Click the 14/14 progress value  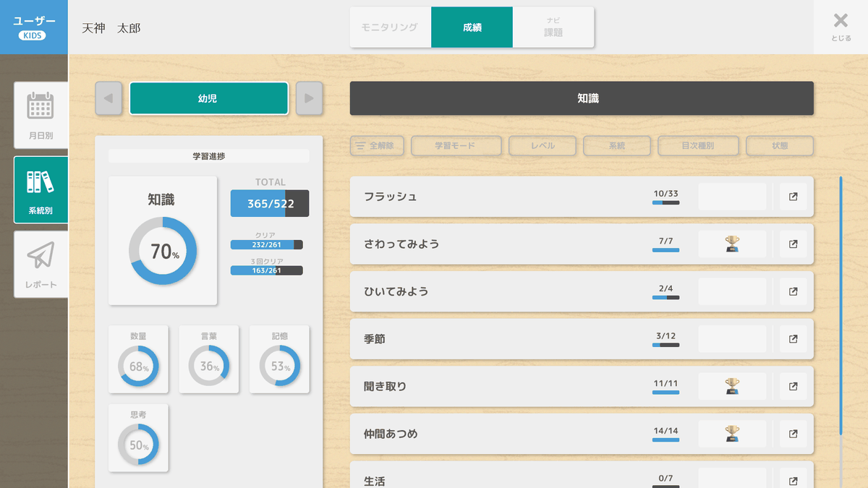[665, 431]
